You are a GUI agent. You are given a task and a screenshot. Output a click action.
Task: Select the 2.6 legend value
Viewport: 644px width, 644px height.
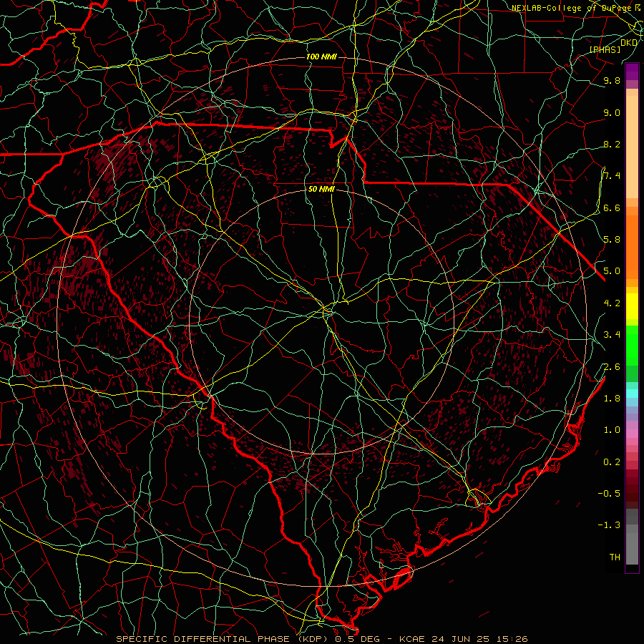(x=612, y=366)
